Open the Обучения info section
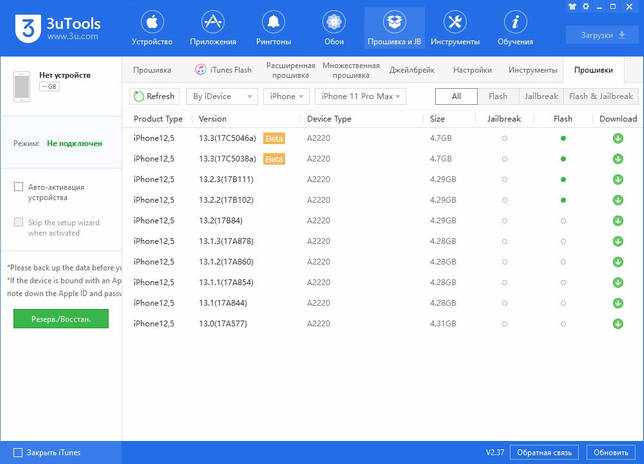 point(515,28)
